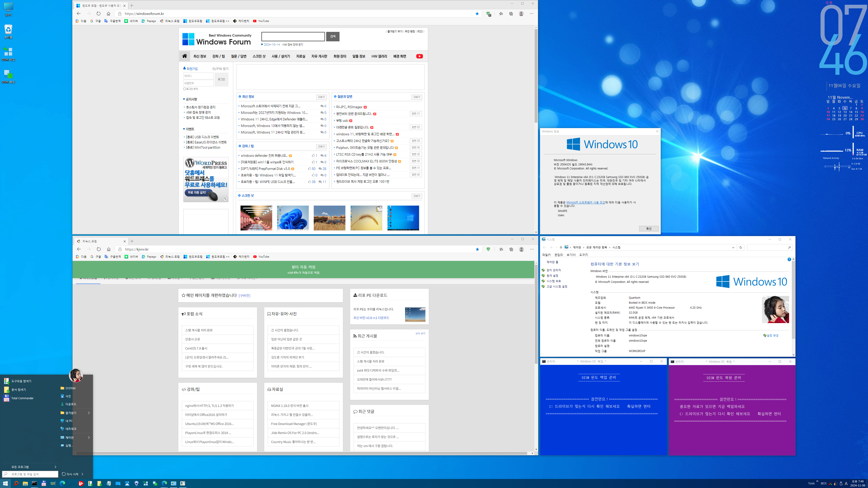Open the photos icon on the taskbar
The image size is (868, 488).
(127, 483)
